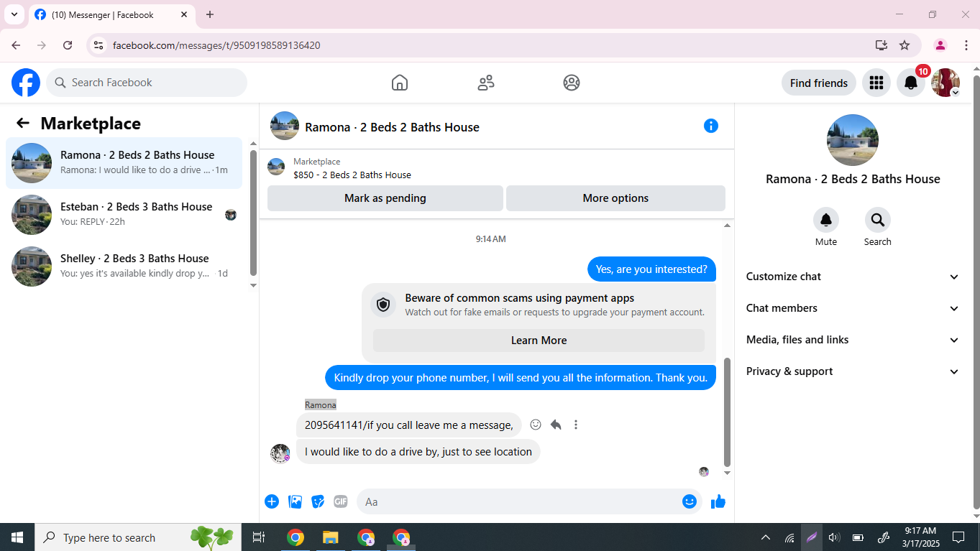Screen dimensions: 980x551
Task: Reply to Ramona's phone number message
Action: point(556,425)
